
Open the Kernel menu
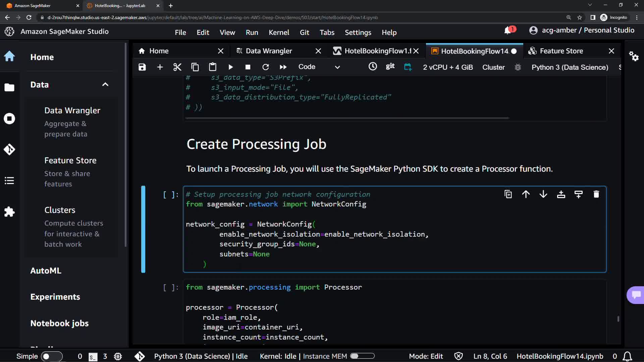coord(279,33)
